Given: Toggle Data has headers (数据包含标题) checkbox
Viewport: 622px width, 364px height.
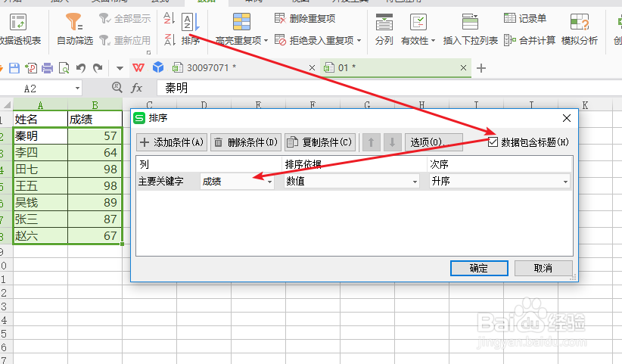Looking at the screenshot, I should pos(493,142).
